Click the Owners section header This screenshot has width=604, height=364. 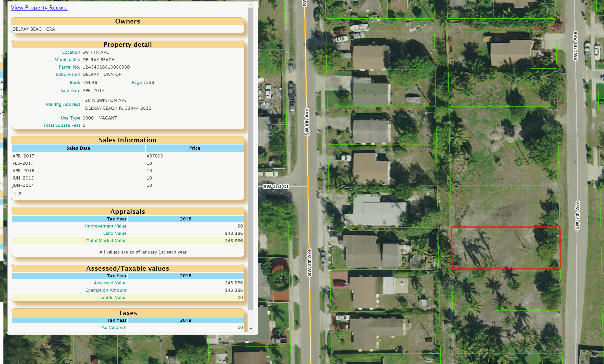pos(127,21)
